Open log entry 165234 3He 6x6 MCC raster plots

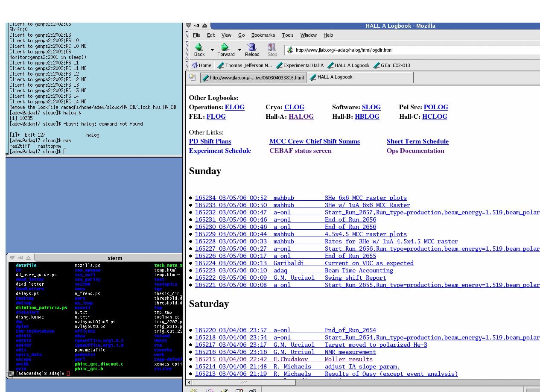[x=301, y=198]
